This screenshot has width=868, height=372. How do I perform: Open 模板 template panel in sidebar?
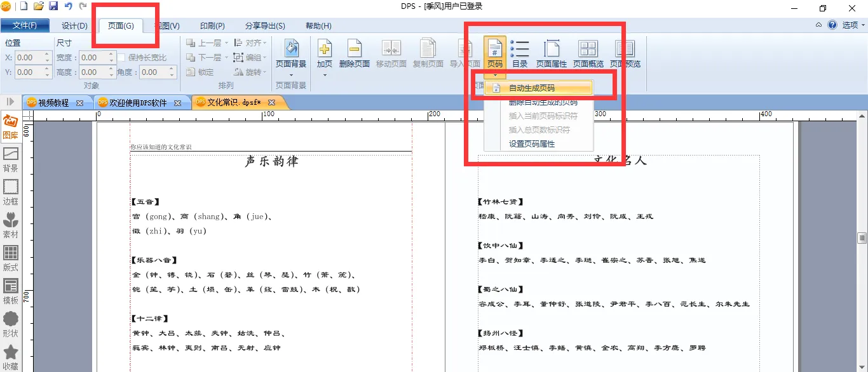coord(10,291)
